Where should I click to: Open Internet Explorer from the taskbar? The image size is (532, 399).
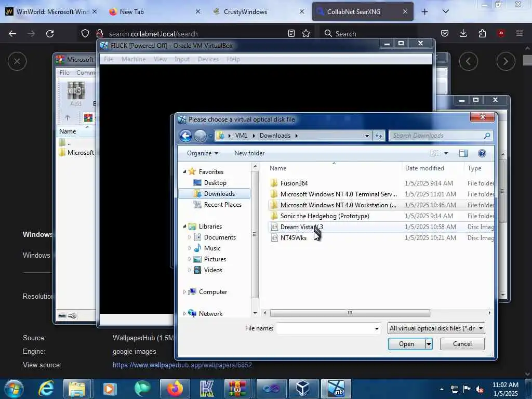[x=46, y=389]
